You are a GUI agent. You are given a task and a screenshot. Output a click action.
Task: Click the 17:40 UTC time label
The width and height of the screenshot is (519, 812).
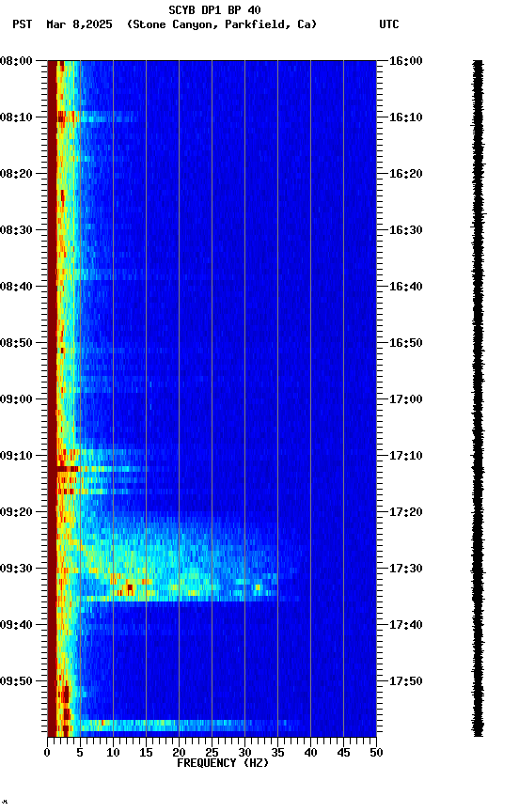[x=406, y=626]
